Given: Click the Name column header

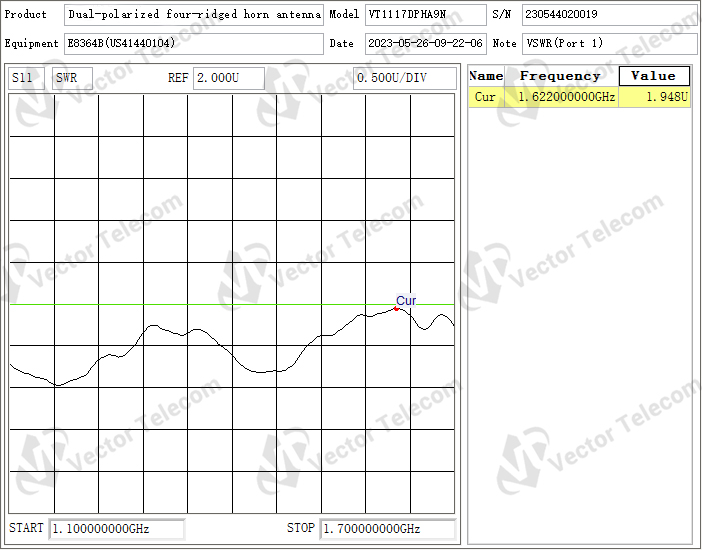Looking at the screenshot, I should point(486,76).
